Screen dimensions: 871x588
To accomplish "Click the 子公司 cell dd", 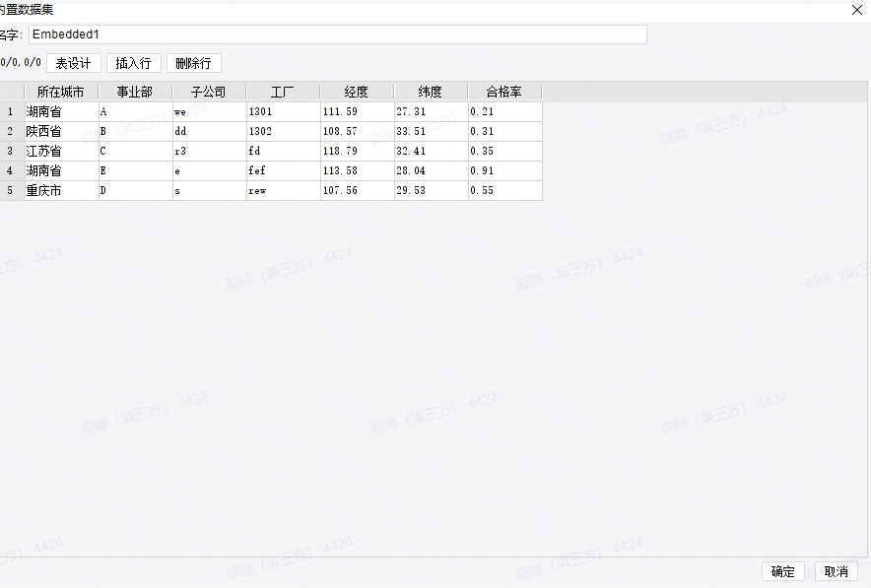I will 210,132.
